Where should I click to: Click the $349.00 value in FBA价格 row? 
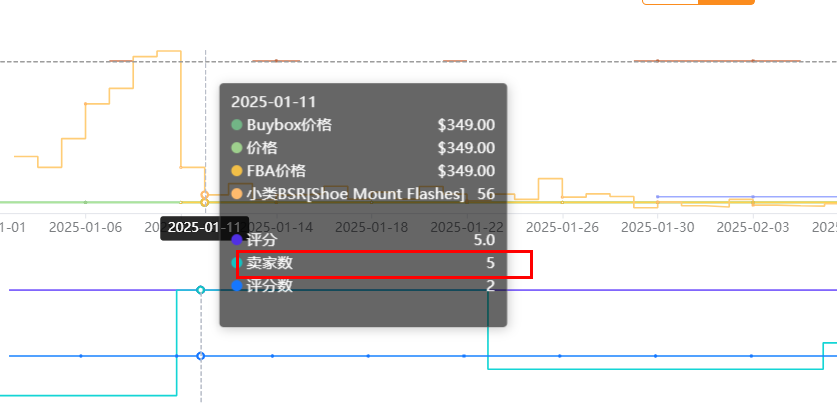(x=466, y=171)
